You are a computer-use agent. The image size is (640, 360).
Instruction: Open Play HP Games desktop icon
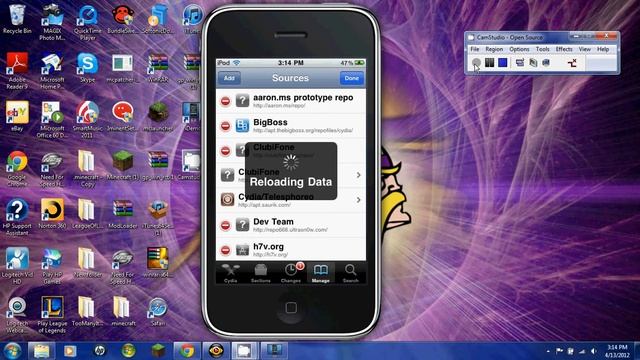point(52,265)
